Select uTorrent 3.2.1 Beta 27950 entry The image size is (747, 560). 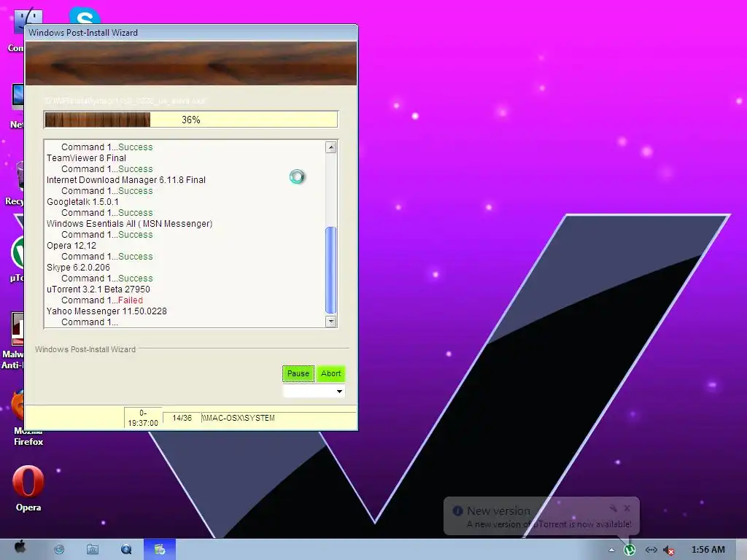click(98, 289)
